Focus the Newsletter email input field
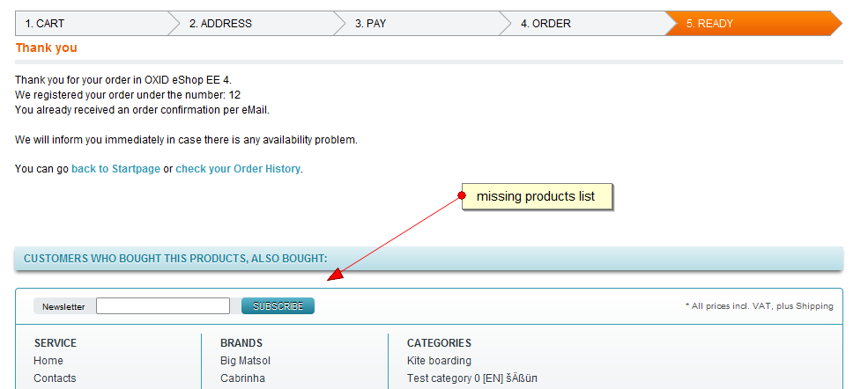868x389 pixels. (163, 306)
